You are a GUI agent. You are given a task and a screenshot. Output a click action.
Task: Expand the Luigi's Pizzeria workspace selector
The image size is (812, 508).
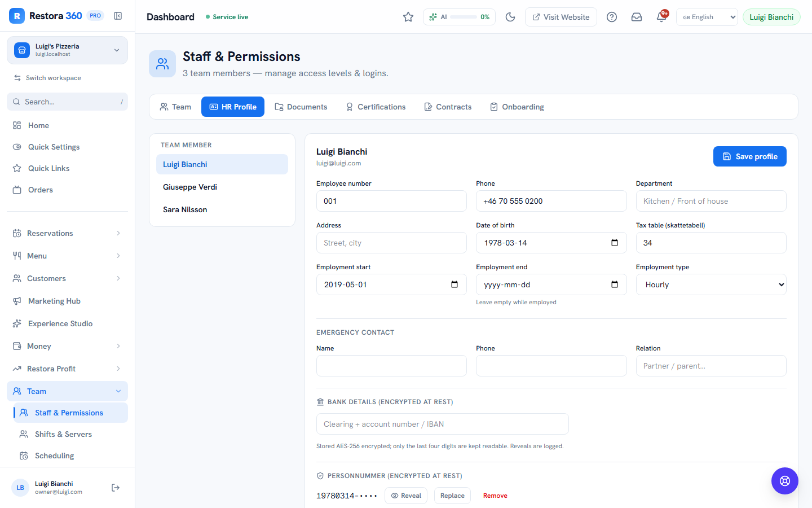[67, 50]
